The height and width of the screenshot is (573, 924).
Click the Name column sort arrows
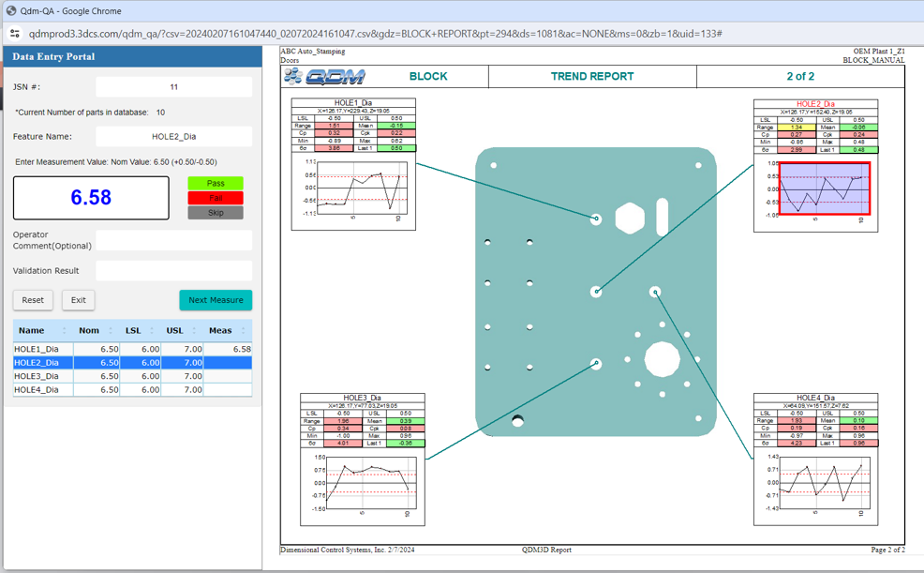(x=64, y=330)
